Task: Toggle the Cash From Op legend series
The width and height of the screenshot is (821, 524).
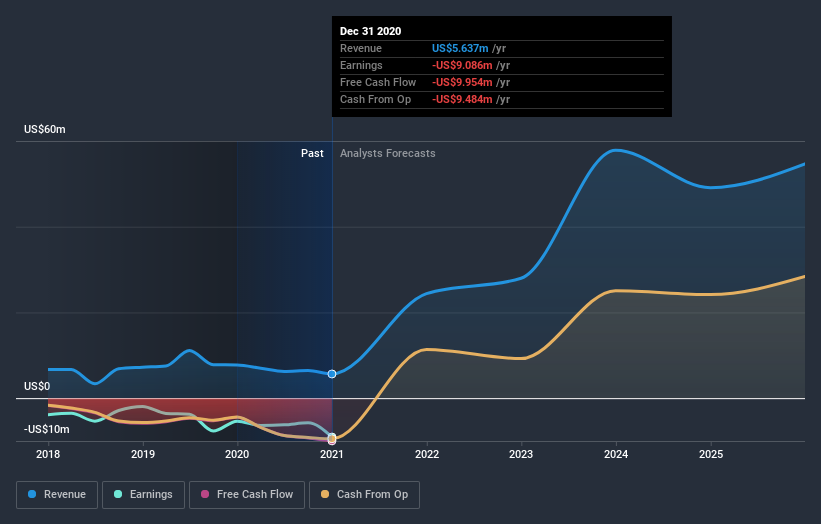Action: coord(364,495)
